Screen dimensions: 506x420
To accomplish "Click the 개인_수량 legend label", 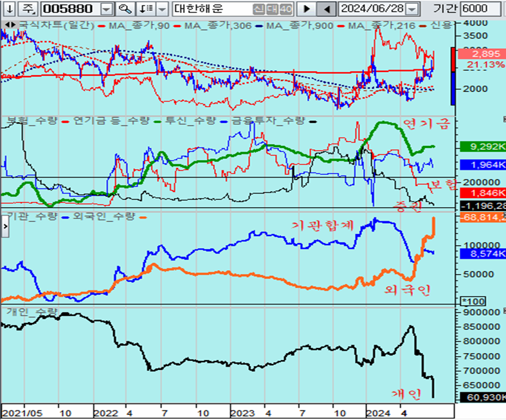I will coord(32,311).
